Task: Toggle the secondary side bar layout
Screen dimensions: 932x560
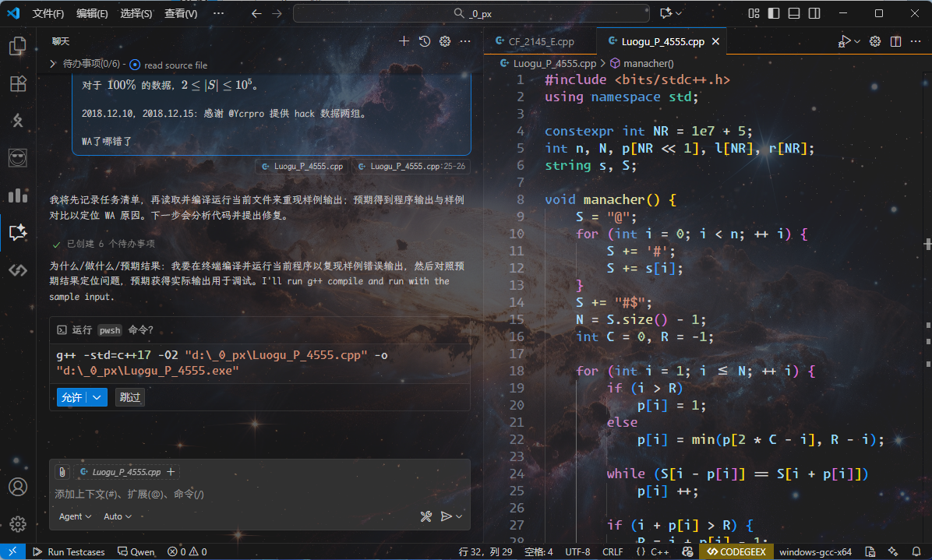Action: [814, 13]
